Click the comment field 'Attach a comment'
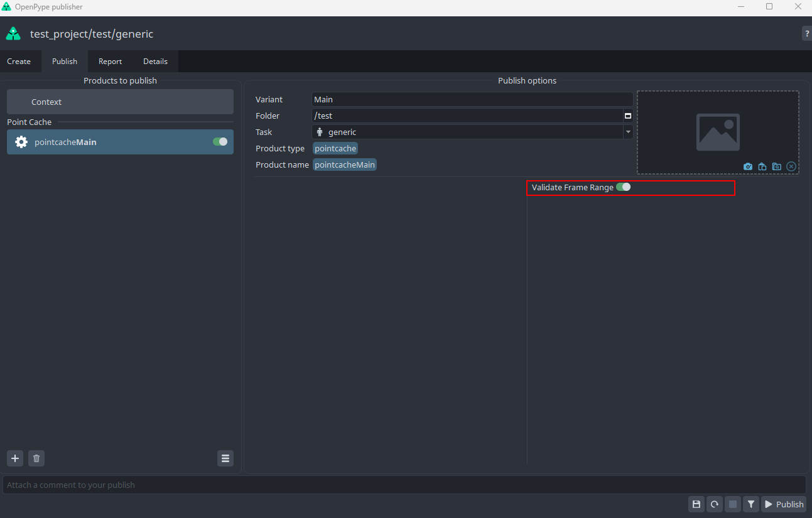The width and height of the screenshot is (812, 518). (x=404, y=485)
